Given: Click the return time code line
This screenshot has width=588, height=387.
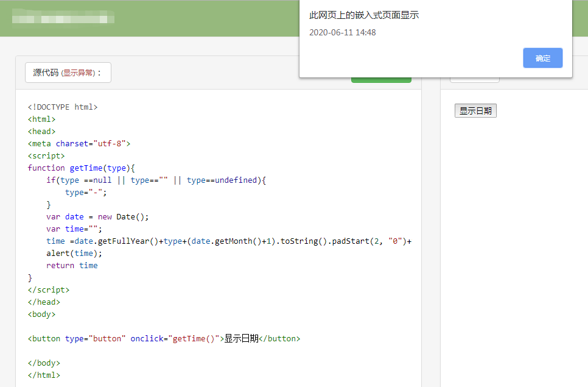Looking at the screenshot, I should pos(72,265).
